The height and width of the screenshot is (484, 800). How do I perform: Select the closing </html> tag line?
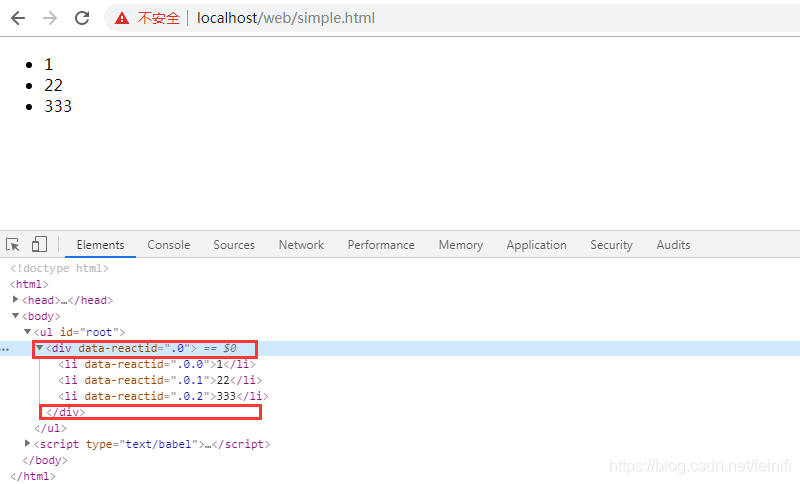click(x=33, y=476)
